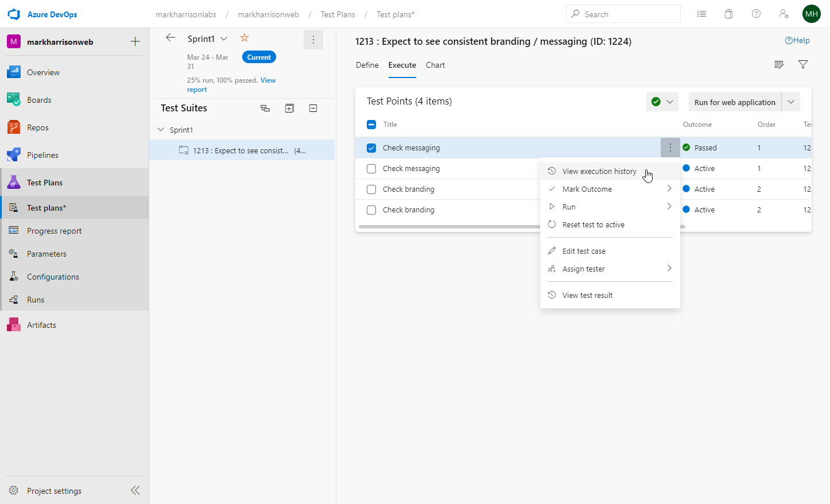Toggle the select-all Title checkbox

pos(371,125)
